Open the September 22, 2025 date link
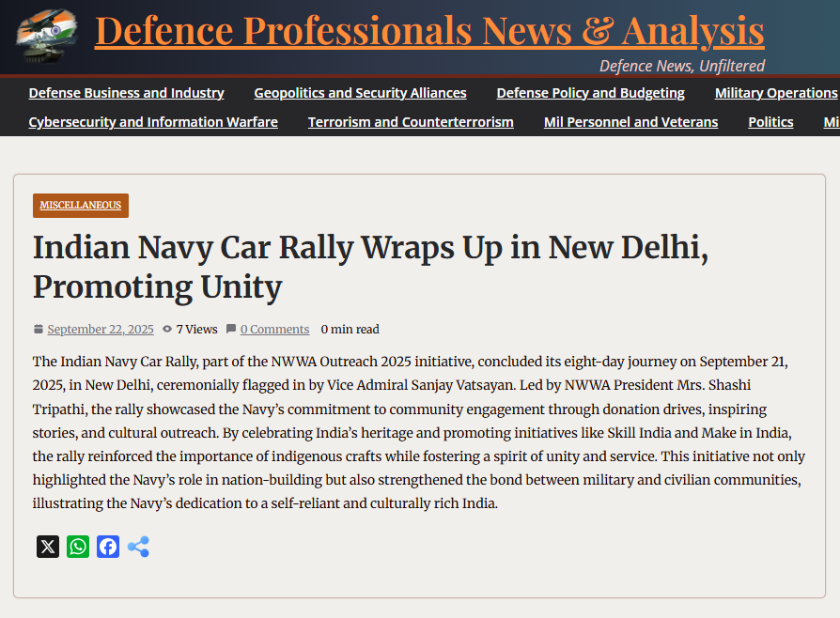Screen dimensions: 840x618 tap(101, 330)
